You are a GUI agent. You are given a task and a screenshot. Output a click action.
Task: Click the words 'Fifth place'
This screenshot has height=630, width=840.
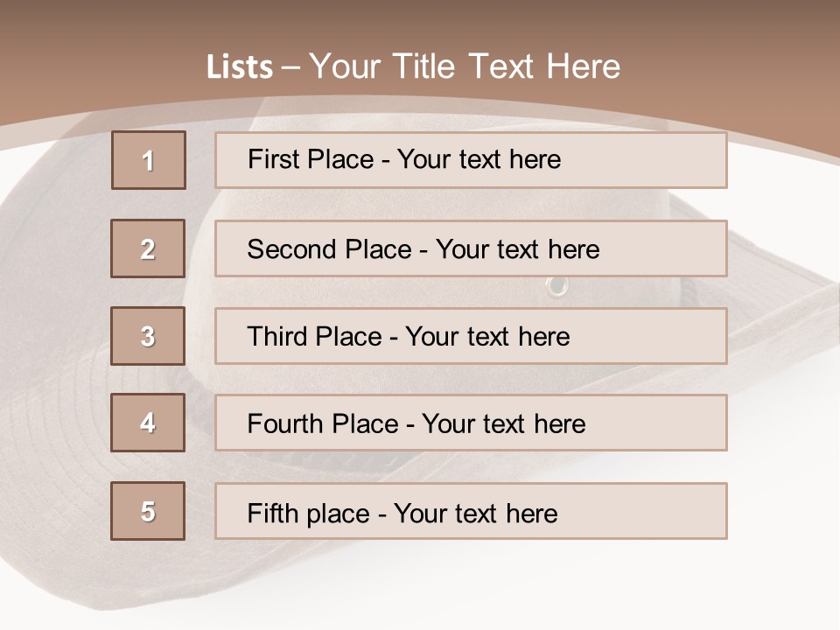(x=308, y=514)
